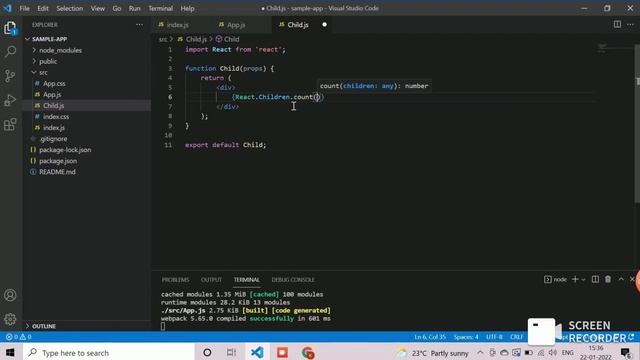This screenshot has height=360, width=640.
Task: Open the Edit menu
Action: click(43, 8)
